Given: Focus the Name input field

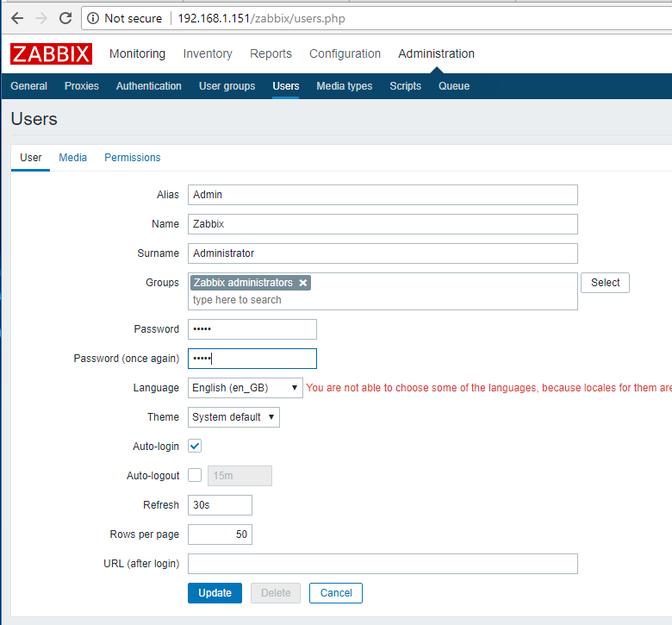Looking at the screenshot, I should point(383,224).
